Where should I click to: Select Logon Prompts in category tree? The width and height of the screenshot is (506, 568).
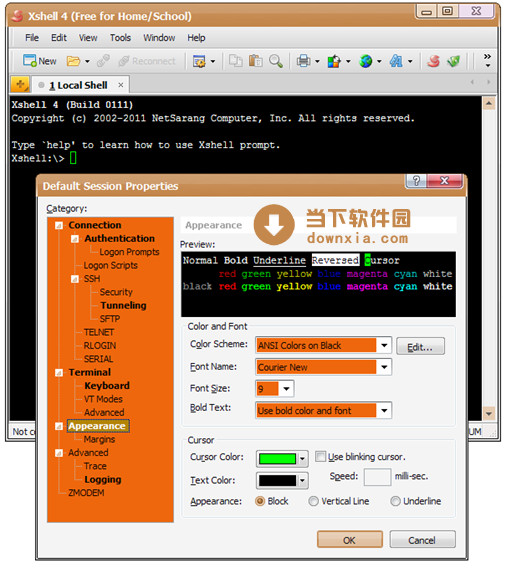129,252
